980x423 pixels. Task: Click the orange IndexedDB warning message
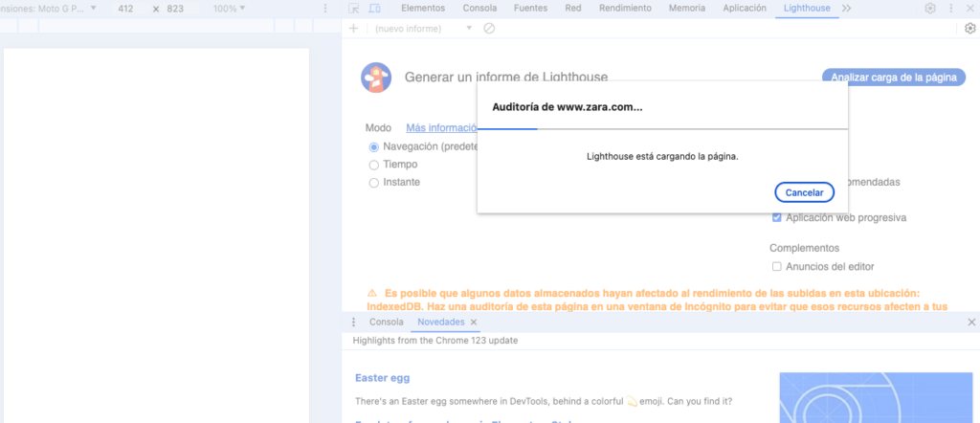(x=657, y=300)
